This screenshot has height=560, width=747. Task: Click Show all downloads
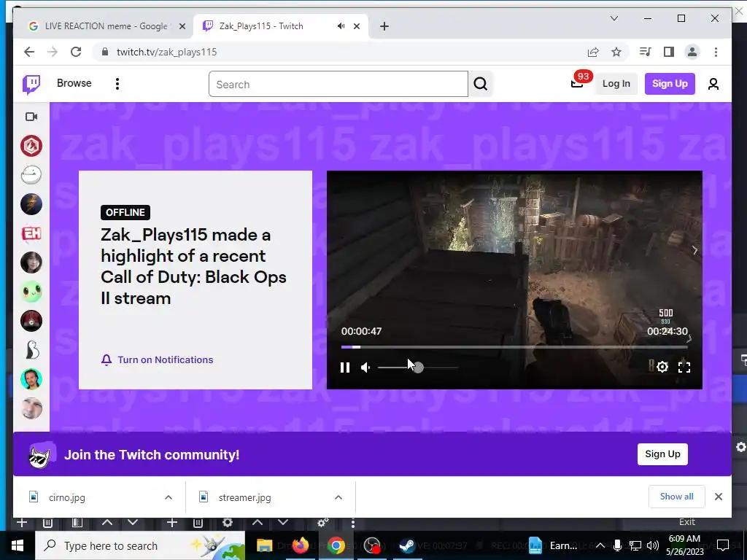click(676, 497)
